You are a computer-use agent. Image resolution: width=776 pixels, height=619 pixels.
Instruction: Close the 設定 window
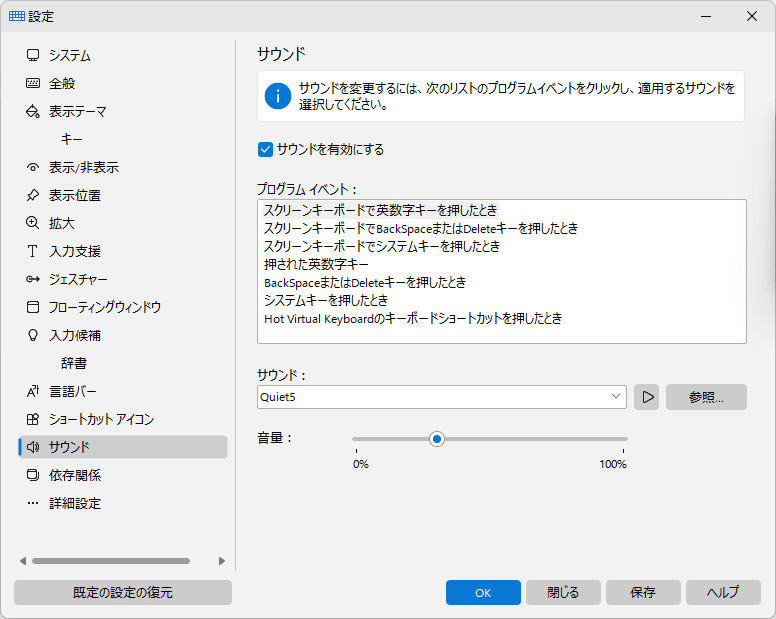tap(752, 16)
